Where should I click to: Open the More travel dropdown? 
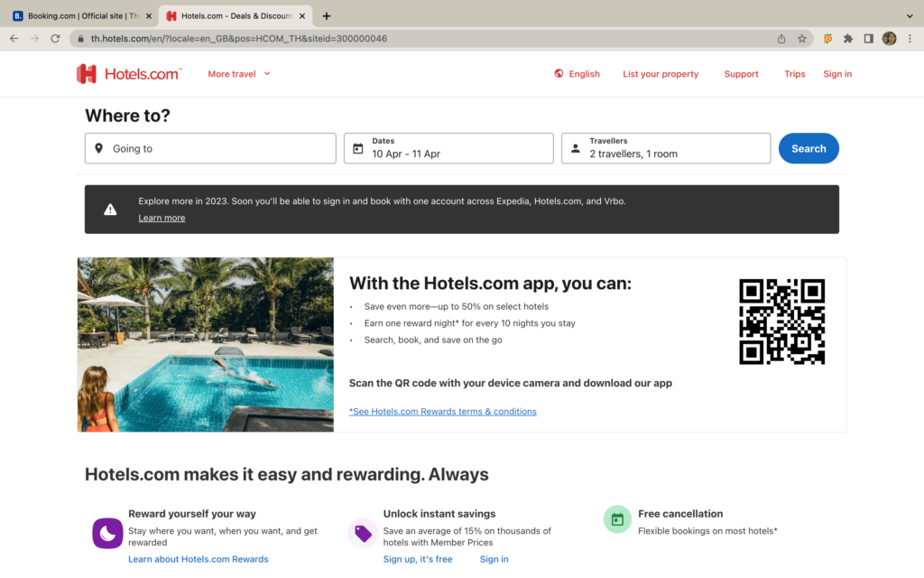pyautogui.click(x=238, y=73)
